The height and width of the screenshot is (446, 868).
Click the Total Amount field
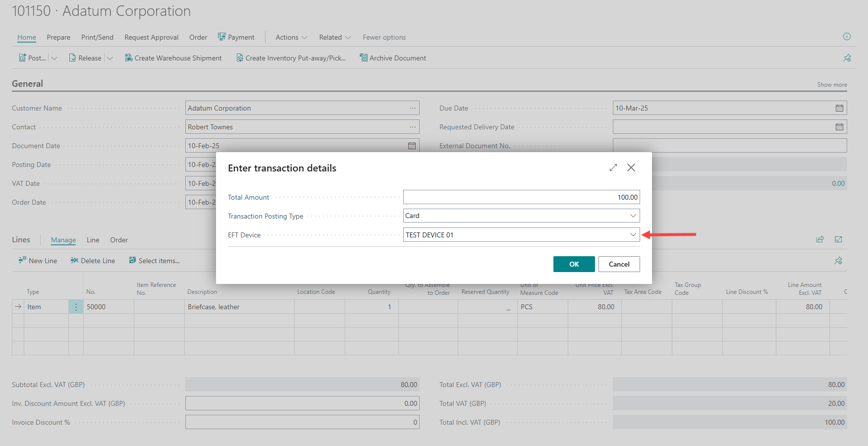[521, 197]
